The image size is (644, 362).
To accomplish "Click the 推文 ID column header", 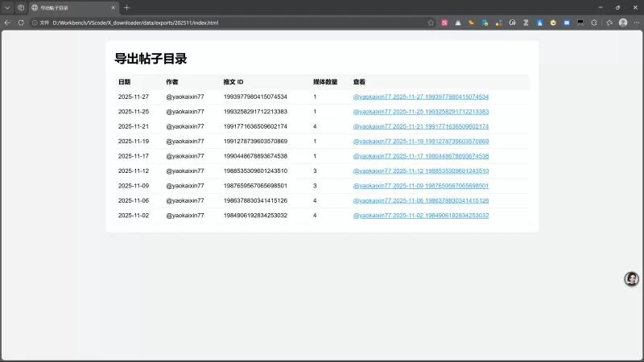I will pyautogui.click(x=233, y=82).
